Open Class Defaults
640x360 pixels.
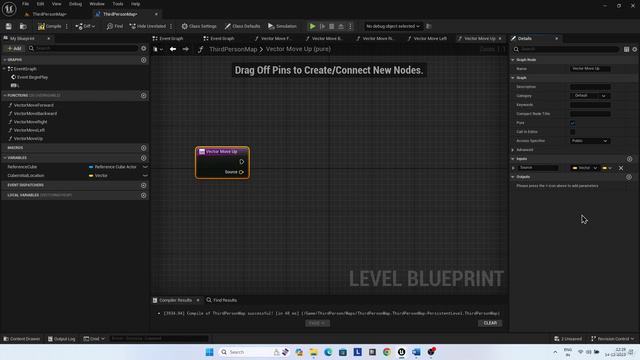[242, 26]
